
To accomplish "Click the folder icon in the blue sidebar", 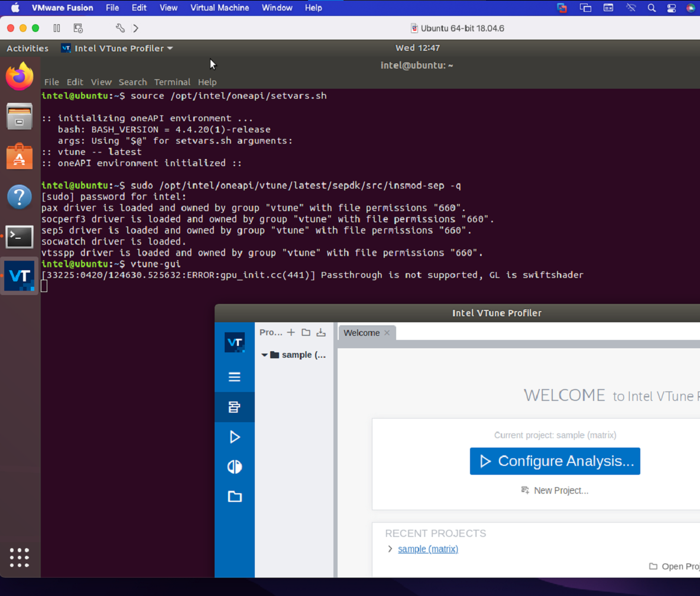I will 235,497.
